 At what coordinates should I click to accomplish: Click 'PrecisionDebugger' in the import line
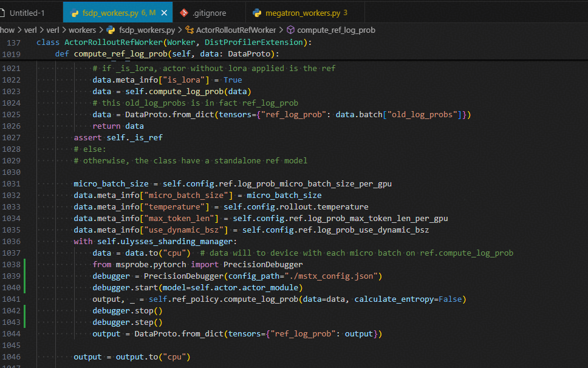pos(263,265)
